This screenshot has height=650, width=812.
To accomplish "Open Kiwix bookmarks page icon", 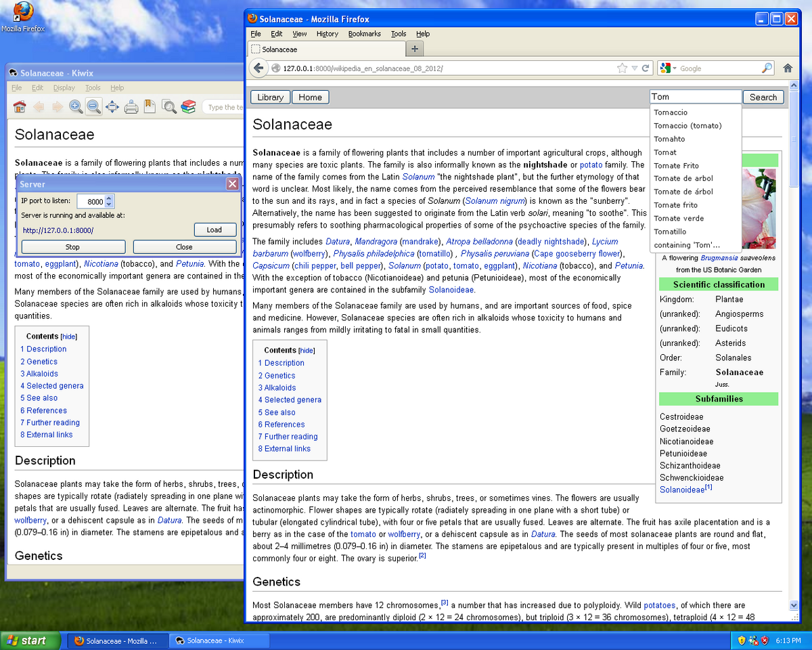I will [x=149, y=106].
